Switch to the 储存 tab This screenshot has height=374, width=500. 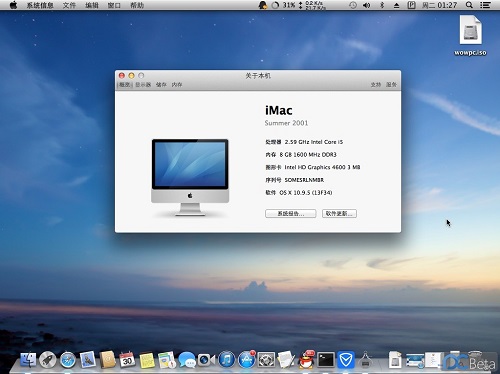161,85
